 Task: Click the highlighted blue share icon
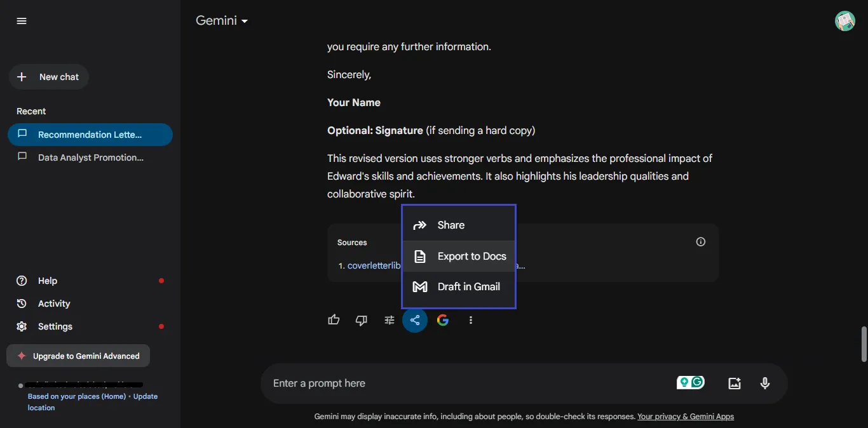click(415, 319)
